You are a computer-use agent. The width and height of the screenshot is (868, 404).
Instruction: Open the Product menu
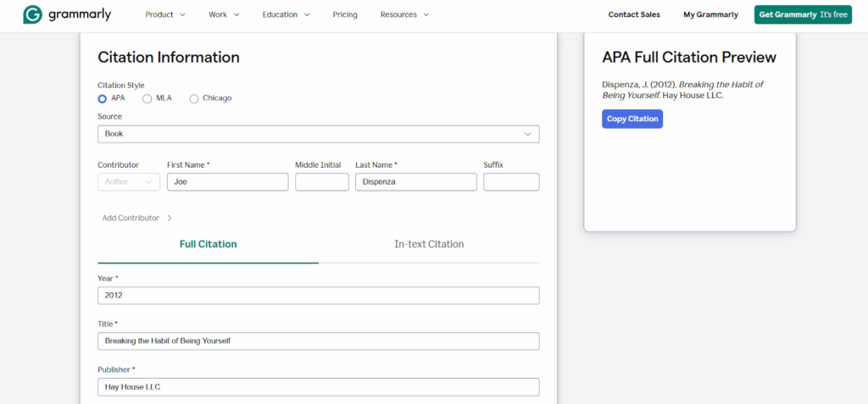[165, 15]
